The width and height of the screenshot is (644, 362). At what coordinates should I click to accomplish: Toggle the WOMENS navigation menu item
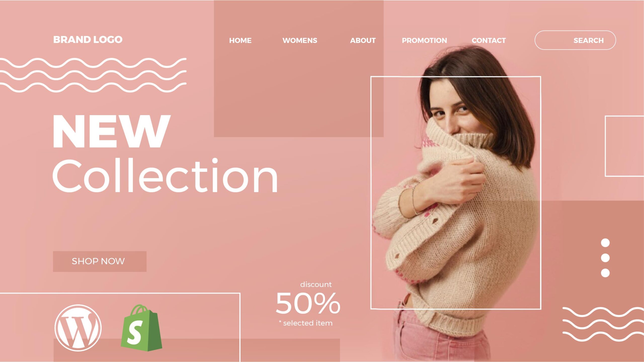(299, 40)
